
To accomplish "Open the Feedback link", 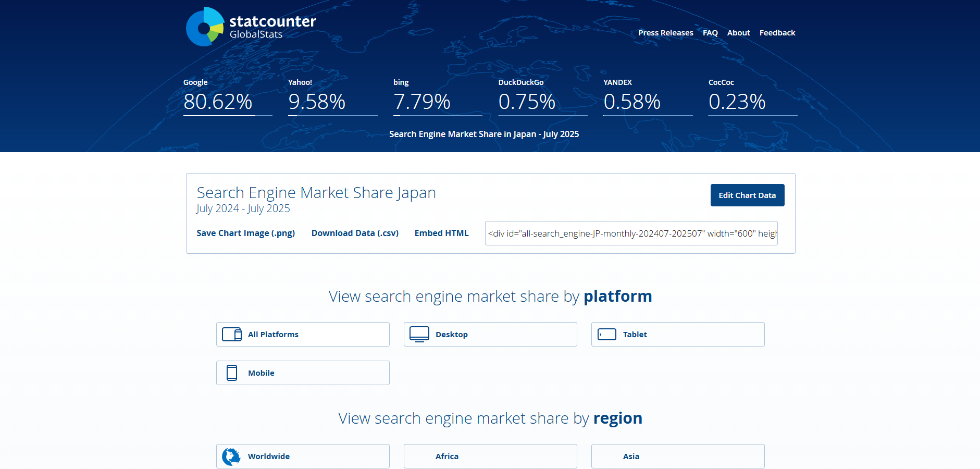I will (777, 32).
